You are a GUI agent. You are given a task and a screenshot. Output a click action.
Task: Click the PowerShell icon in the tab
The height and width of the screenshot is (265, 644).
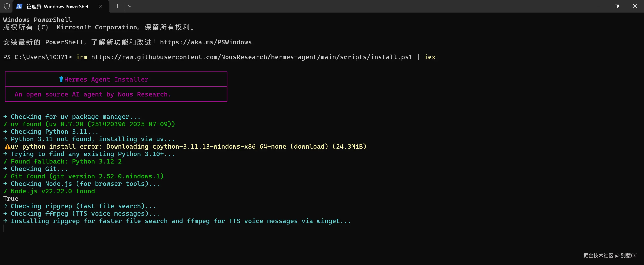19,6
